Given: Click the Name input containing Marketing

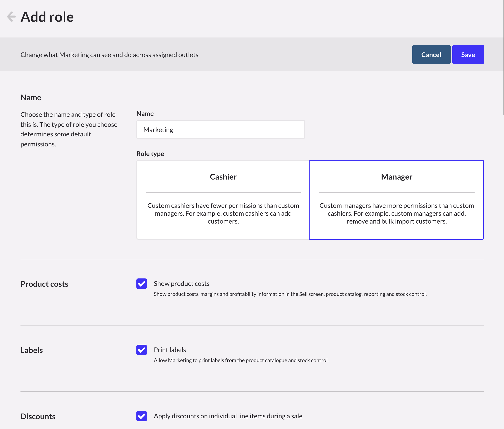Looking at the screenshot, I should click(x=220, y=129).
